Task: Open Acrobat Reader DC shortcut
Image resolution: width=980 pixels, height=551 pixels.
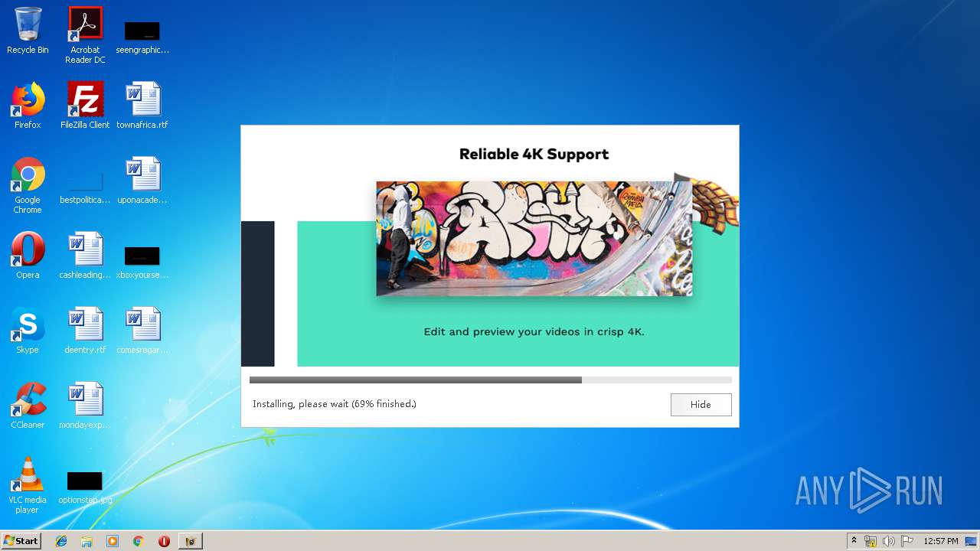Action: (85, 35)
